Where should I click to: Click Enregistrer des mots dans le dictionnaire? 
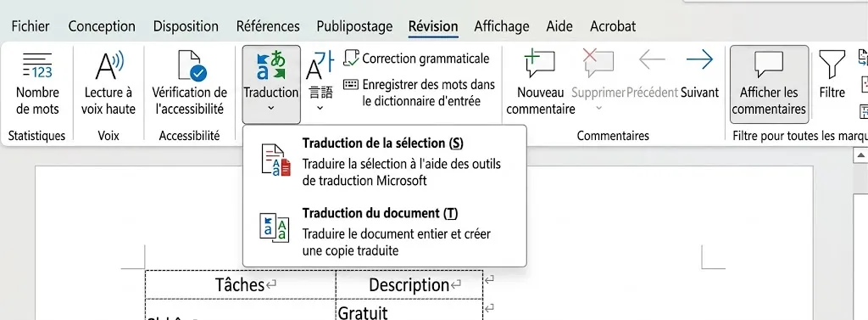(x=419, y=93)
